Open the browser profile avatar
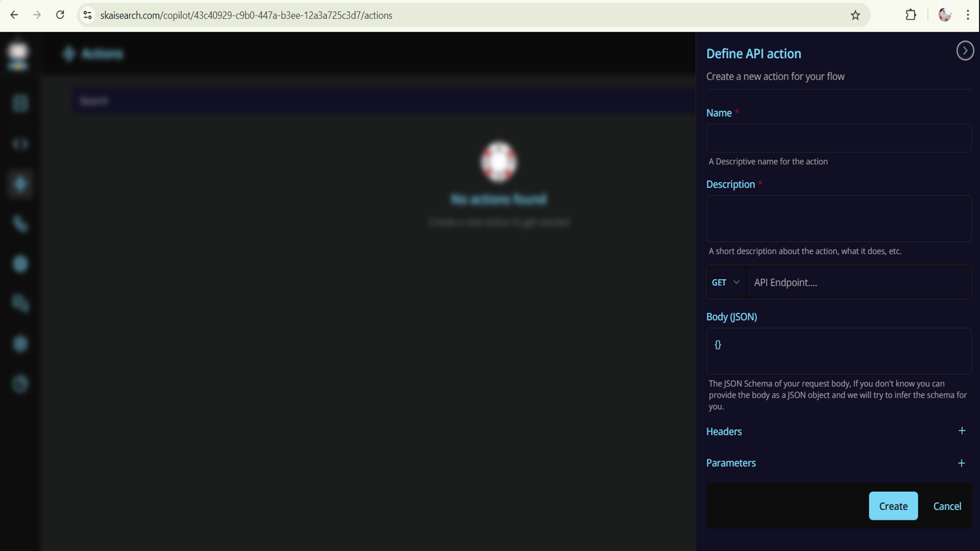This screenshot has height=551, width=980. point(944,15)
